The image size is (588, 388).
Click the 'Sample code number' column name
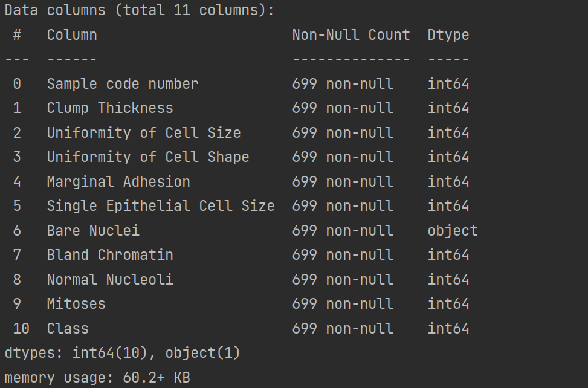(x=123, y=83)
